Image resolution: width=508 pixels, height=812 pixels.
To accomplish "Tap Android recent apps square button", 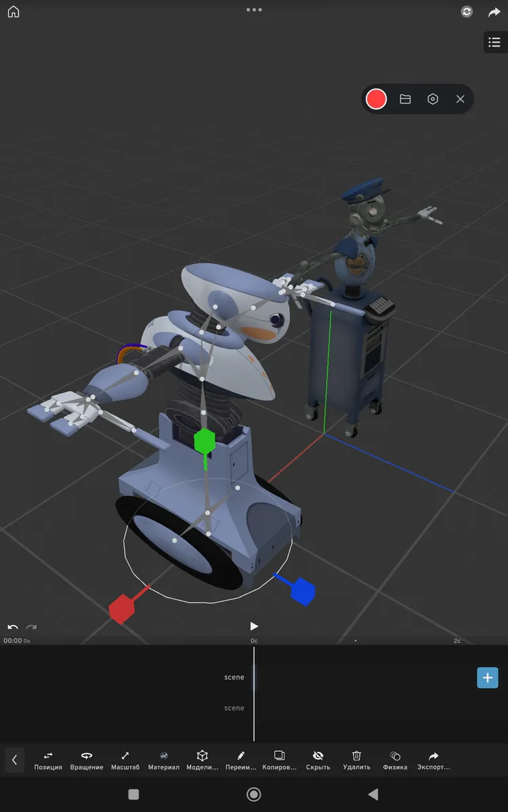I will (x=133, y=794).
